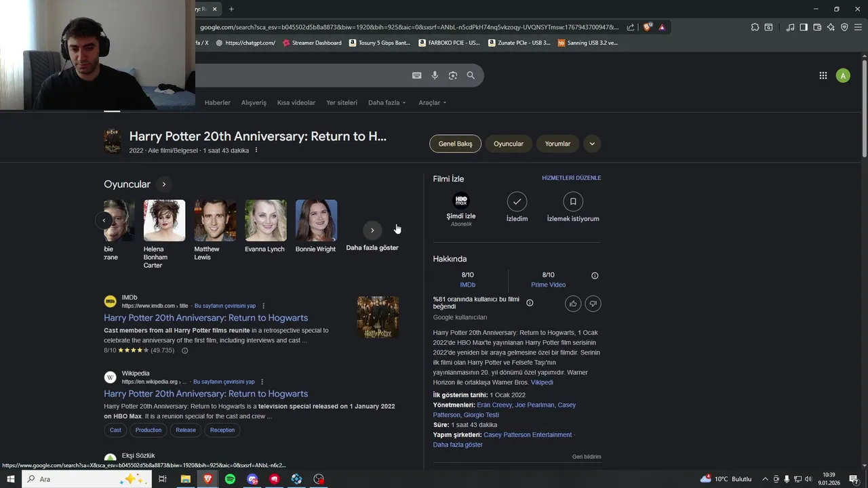
Task: Open the music note playlist icon in toolbar
Action: point(790,27)
